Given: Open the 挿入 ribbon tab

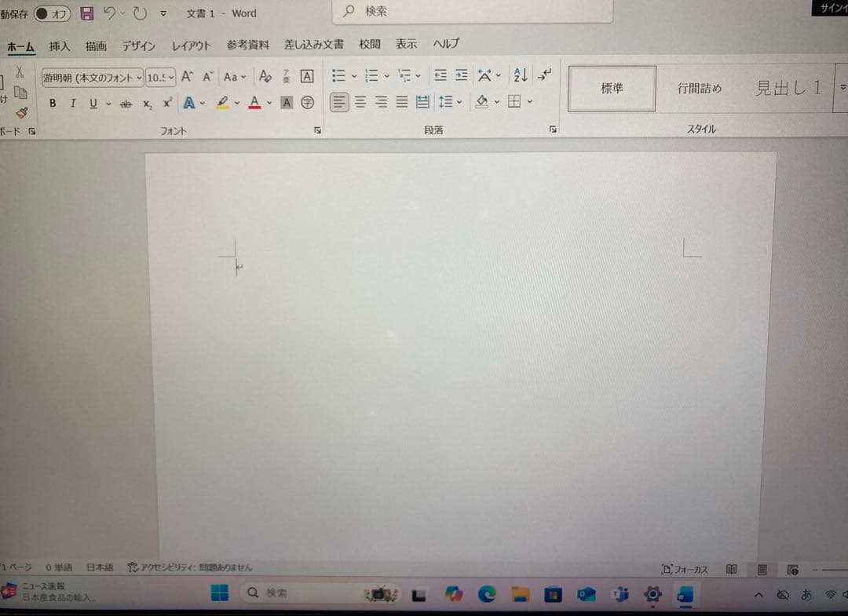Looking at the screenshot, I should 60,46.
